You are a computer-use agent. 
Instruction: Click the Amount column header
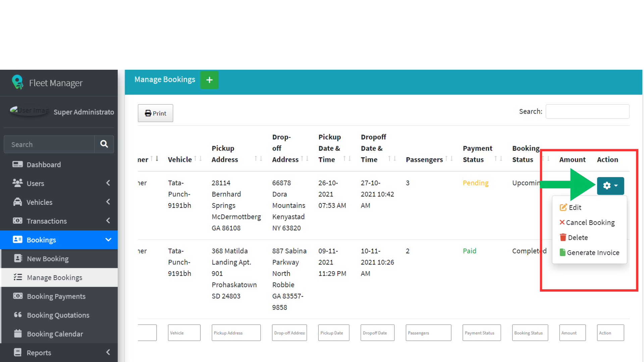572,160
